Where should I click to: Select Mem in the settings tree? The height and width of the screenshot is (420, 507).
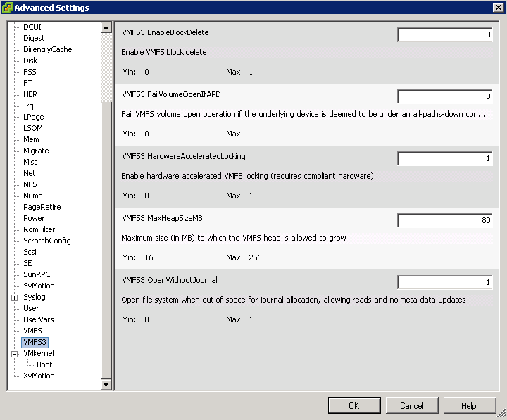click(31, 139)
